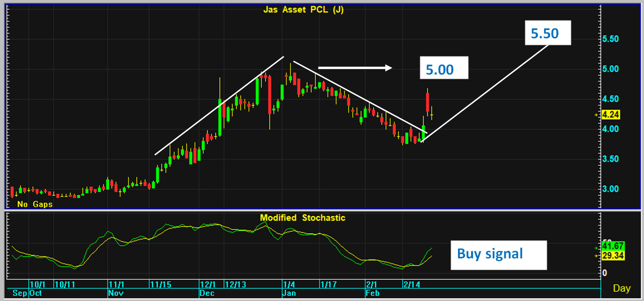Viewport: 644px width, 301px height.
Task: Click the stochastic axis 0 label
Action: [605, 273]
